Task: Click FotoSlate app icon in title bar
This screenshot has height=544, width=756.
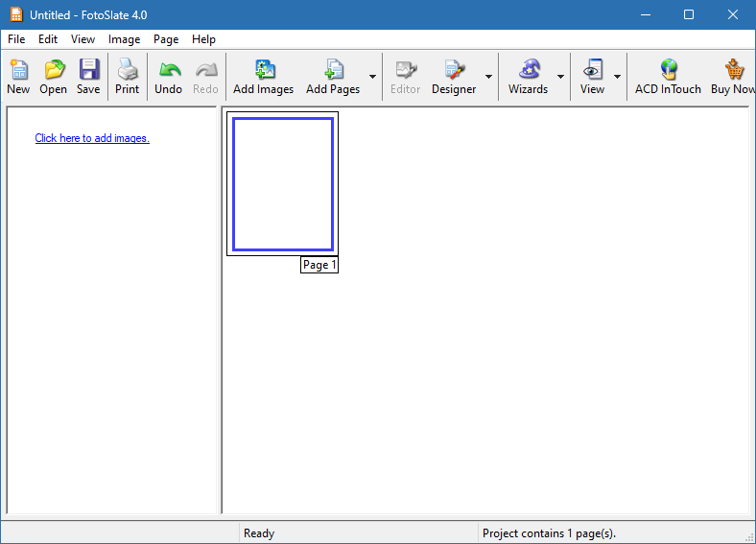Action: point(16,14)
